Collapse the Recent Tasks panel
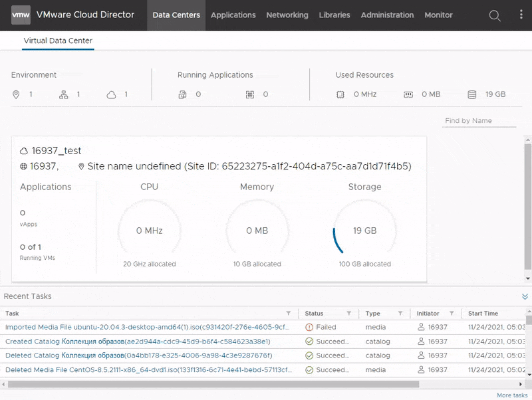The image size is (532, 400). [525, 296]
